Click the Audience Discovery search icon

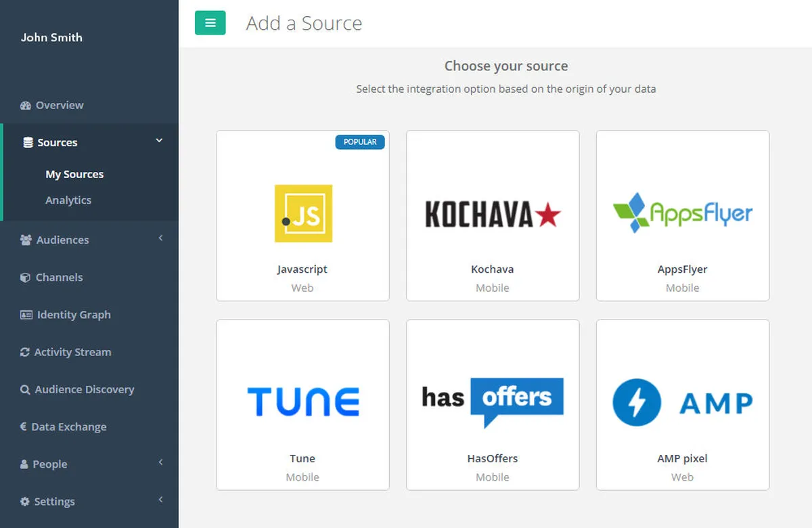click(25, 390)
